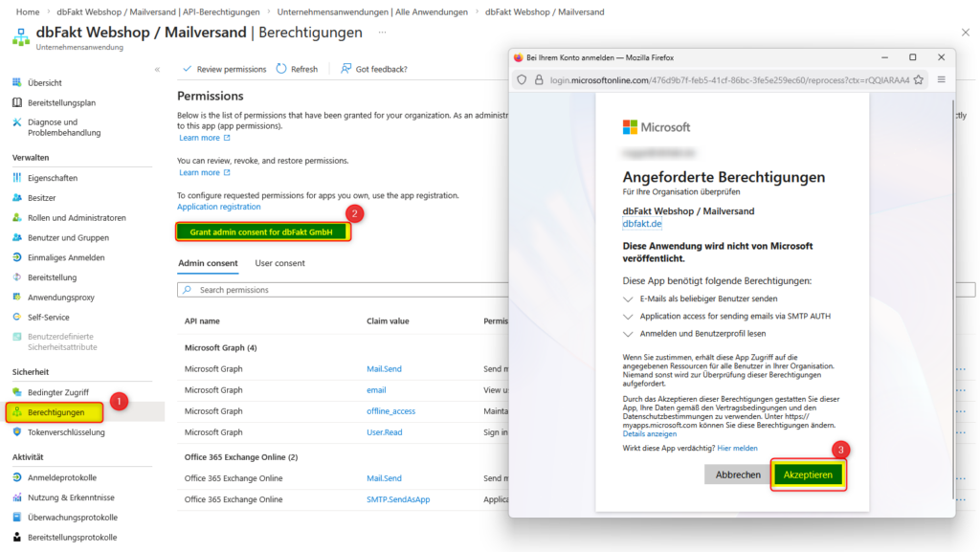
Task: Open Bedingter Zugriff in sidebar
Action: [x=57, y=392]
